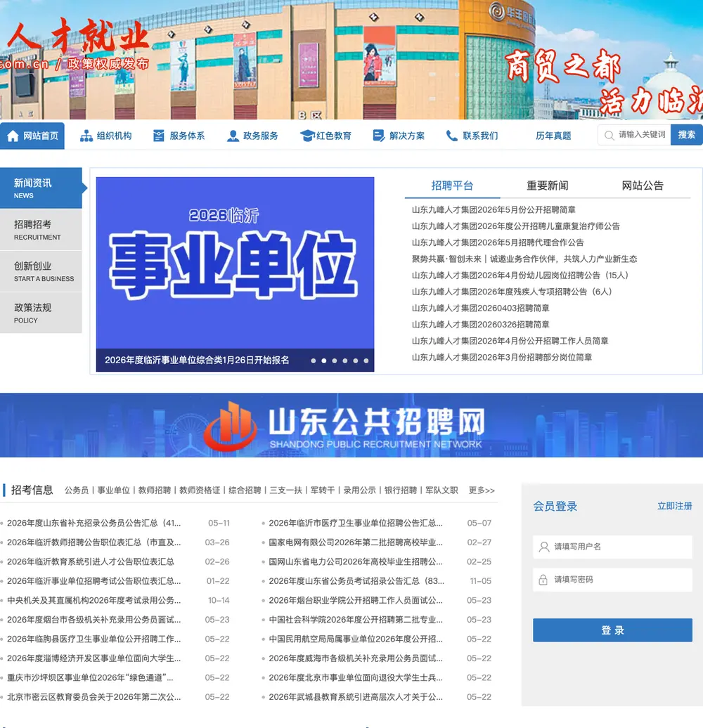
Task: Open the 综合招聘 category link
Action: 245,490
